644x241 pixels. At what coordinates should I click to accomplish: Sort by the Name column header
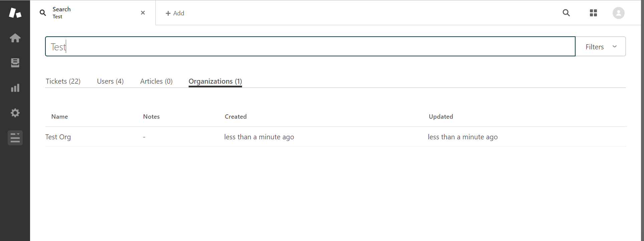(60, 117)
